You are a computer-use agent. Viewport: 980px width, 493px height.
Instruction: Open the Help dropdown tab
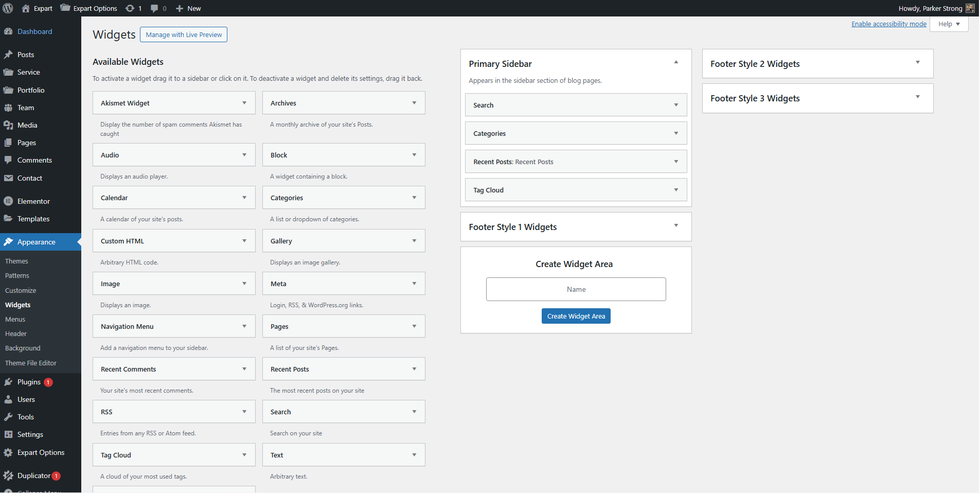pyautogui.click(x=949, y=24)
